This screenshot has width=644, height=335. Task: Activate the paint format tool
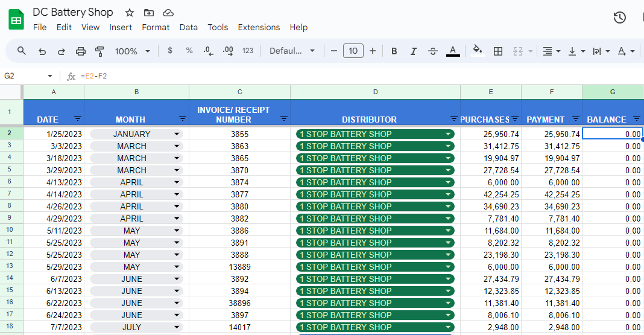(x=99, y=51)
